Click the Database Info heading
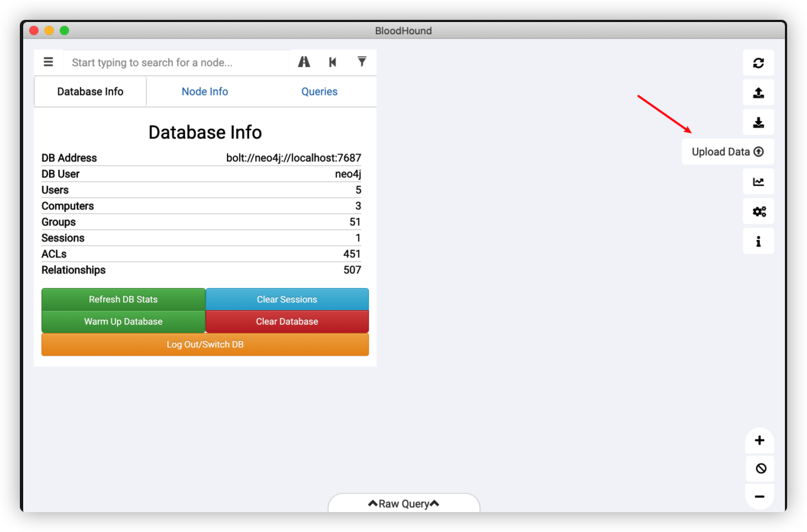 point(205,132)
